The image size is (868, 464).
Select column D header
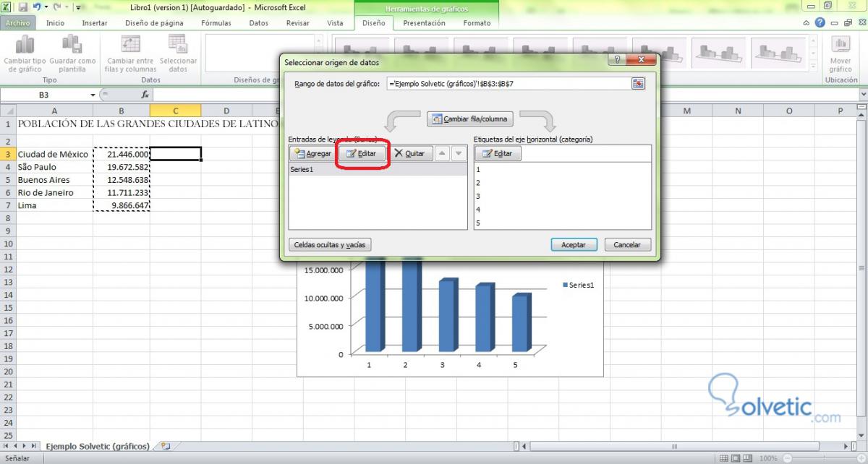[x=226, y=111]
